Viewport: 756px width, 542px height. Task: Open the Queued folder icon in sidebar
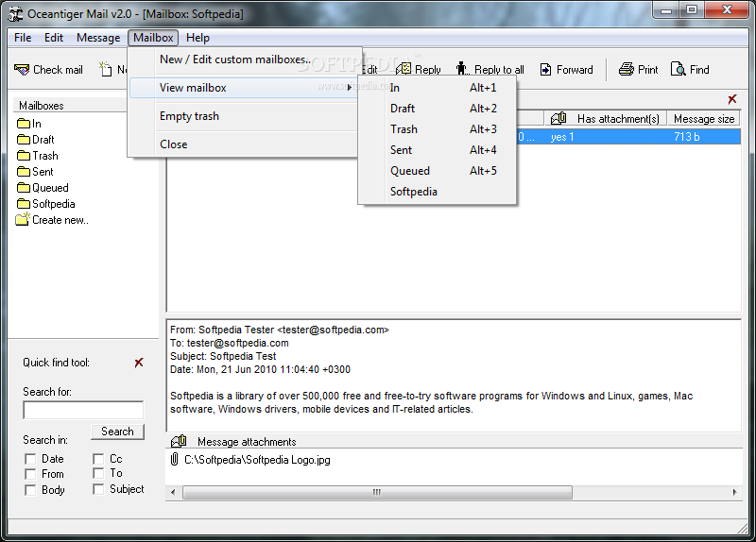24,187
